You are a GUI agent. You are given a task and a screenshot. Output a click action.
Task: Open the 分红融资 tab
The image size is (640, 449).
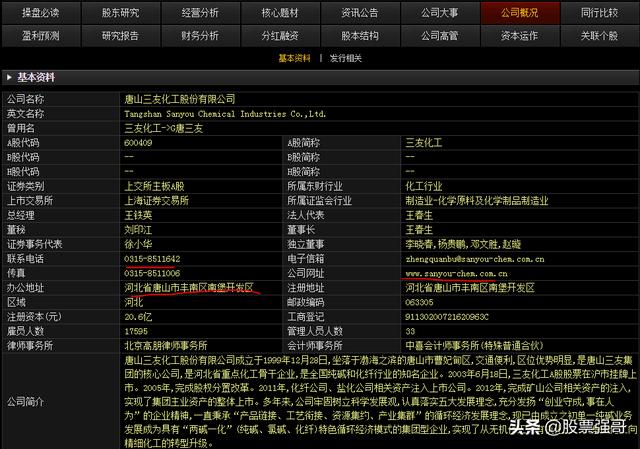pyautogui.click(x=280, y=36)
